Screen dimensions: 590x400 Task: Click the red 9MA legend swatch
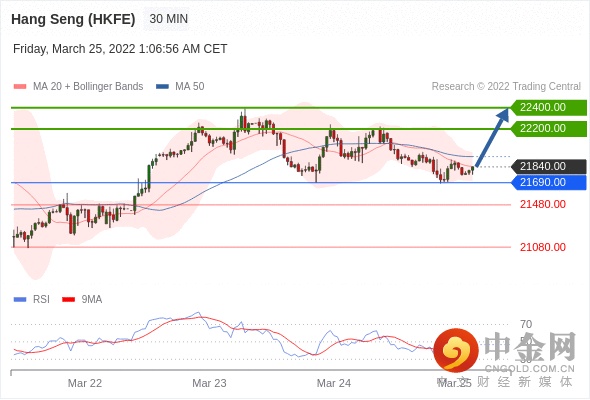click(68, 300)
